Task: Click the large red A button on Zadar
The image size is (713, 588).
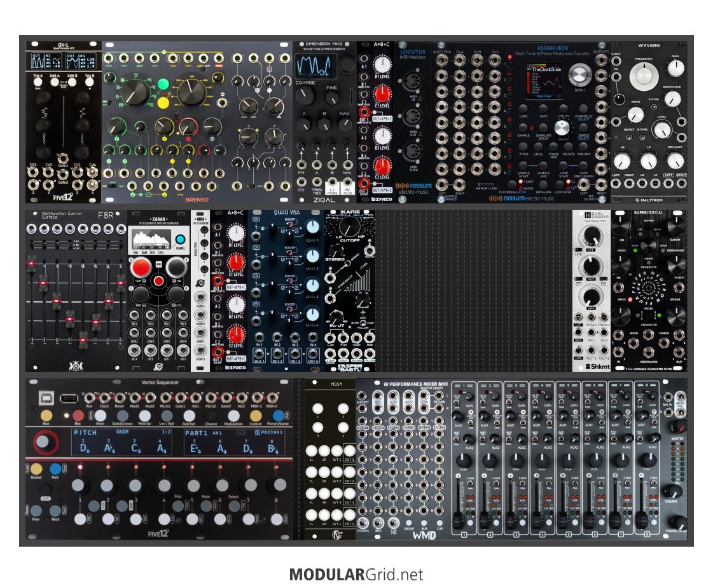Action: pos(141,267)
